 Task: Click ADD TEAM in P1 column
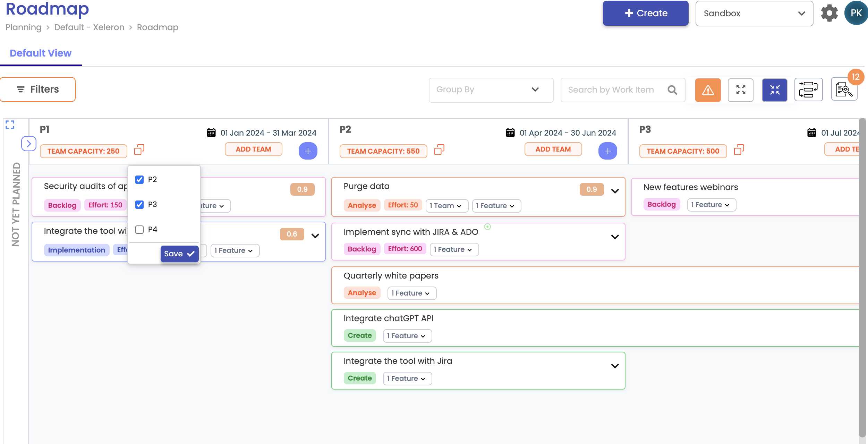pyautogui.click(x=253, y=150)
